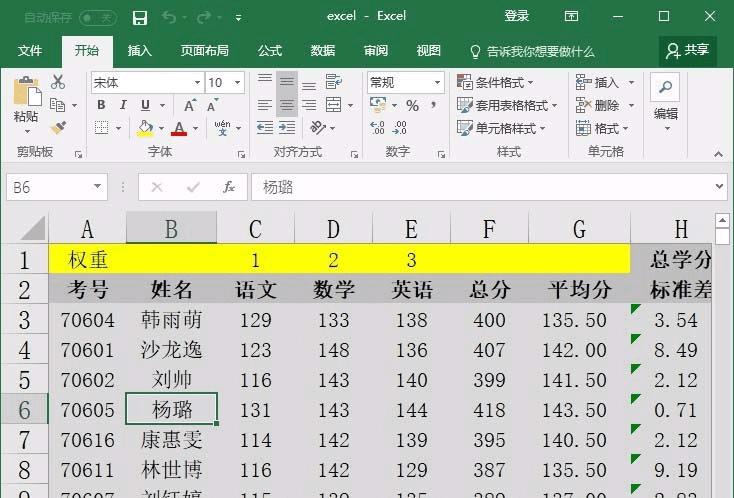Screen dimensions: 734x498
Task: Click the Percent Style icon
Action: pos(412,105)
